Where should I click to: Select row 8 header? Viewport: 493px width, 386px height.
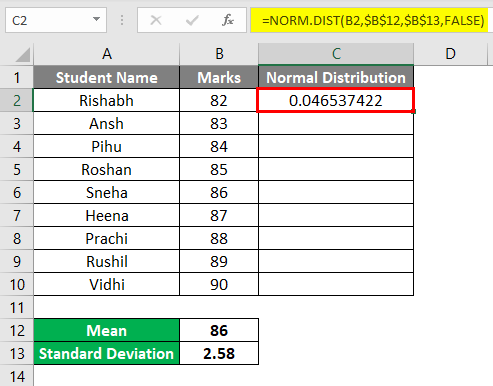17,238
